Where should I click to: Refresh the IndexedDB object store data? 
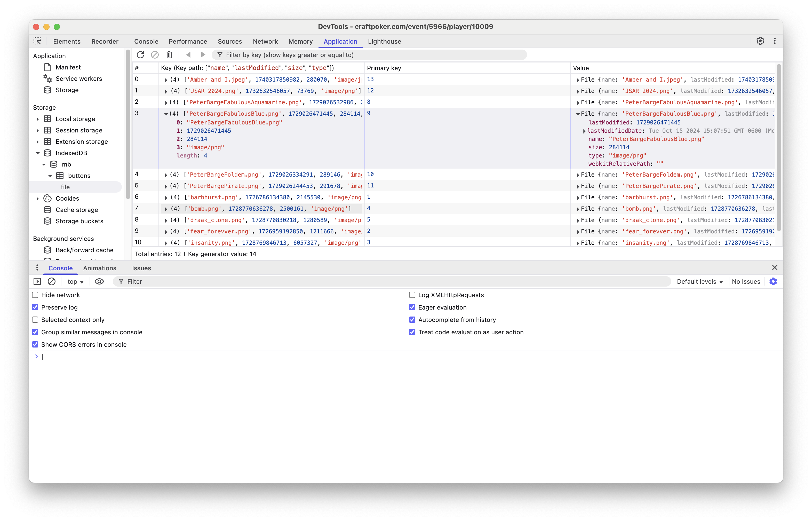[140, 55]
